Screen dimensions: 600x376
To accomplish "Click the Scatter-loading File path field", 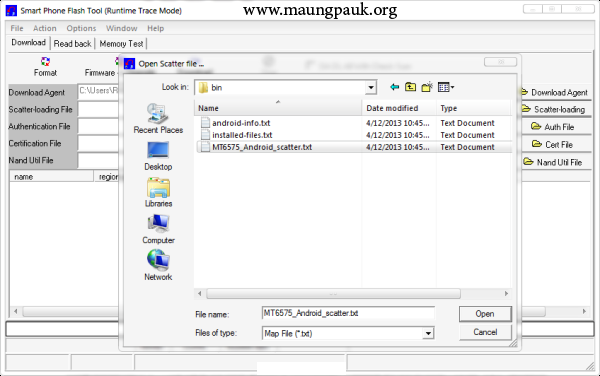I will coord(98,109).
